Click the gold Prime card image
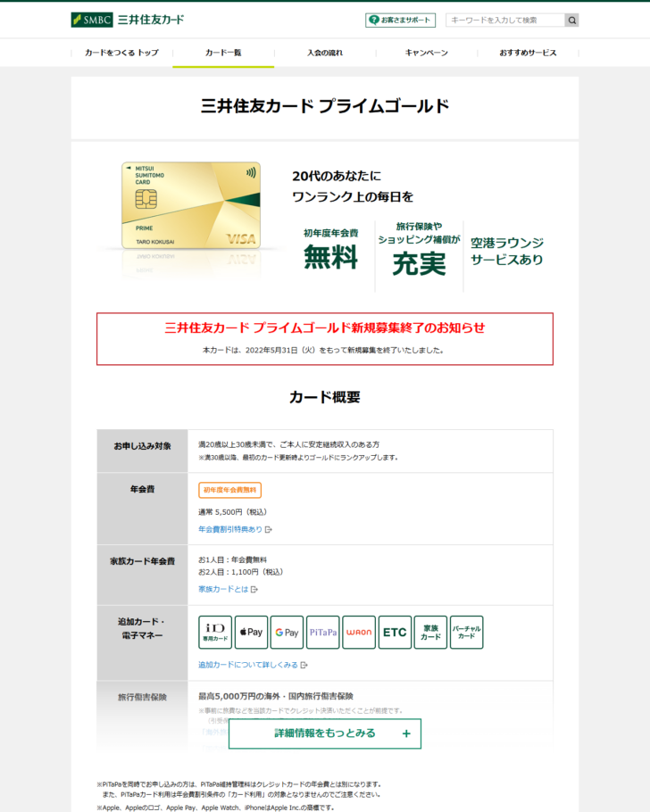650x812 pixels. (191, 205)
